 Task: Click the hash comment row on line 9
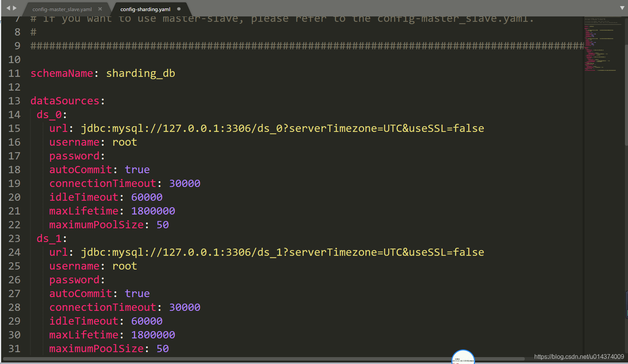(x=307, y=46)
